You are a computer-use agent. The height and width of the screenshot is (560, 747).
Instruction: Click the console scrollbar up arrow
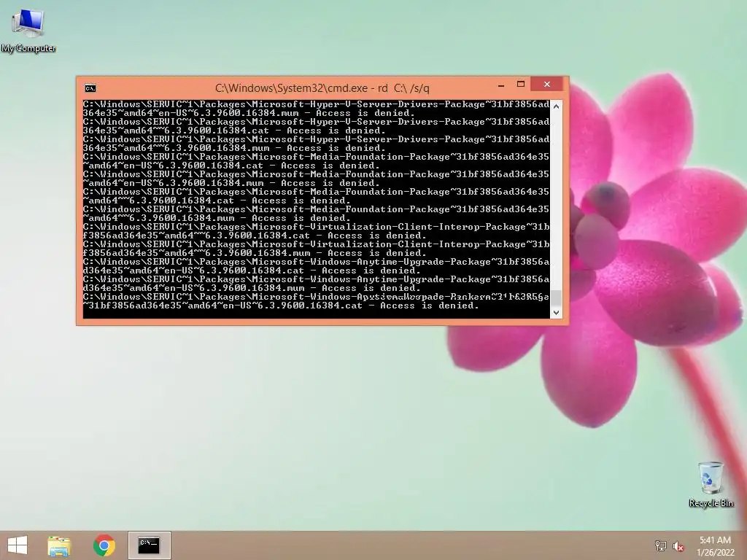coord(556,106)
